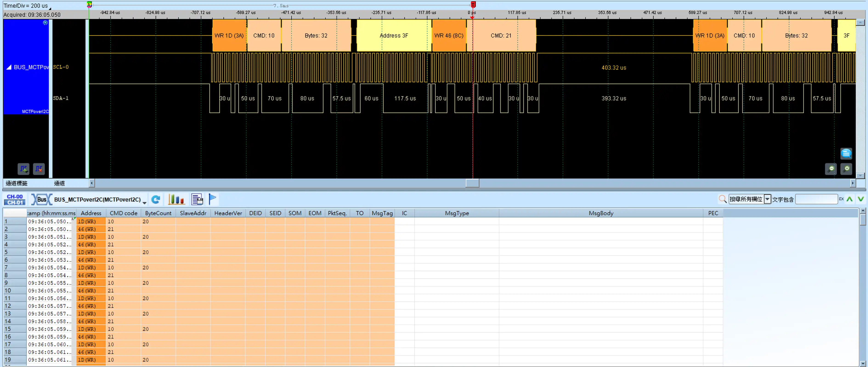Collapse the BUS_MCTPoverI2C channel triangle

(9, 67)
